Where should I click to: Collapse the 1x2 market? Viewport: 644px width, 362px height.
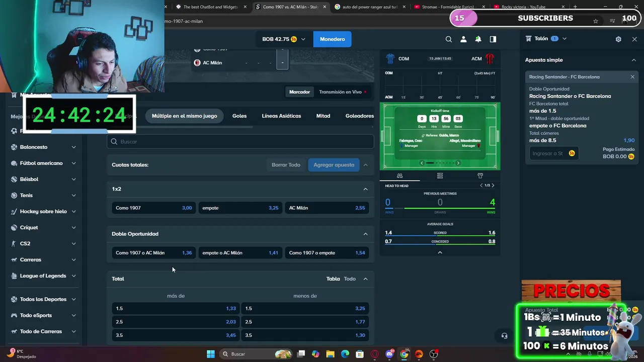pos(365,189)
